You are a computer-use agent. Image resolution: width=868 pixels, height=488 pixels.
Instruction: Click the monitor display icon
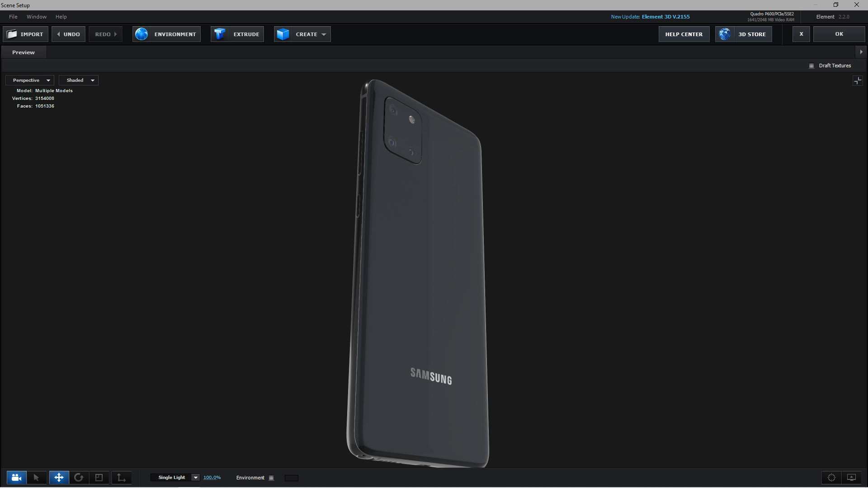click(851, 478)
